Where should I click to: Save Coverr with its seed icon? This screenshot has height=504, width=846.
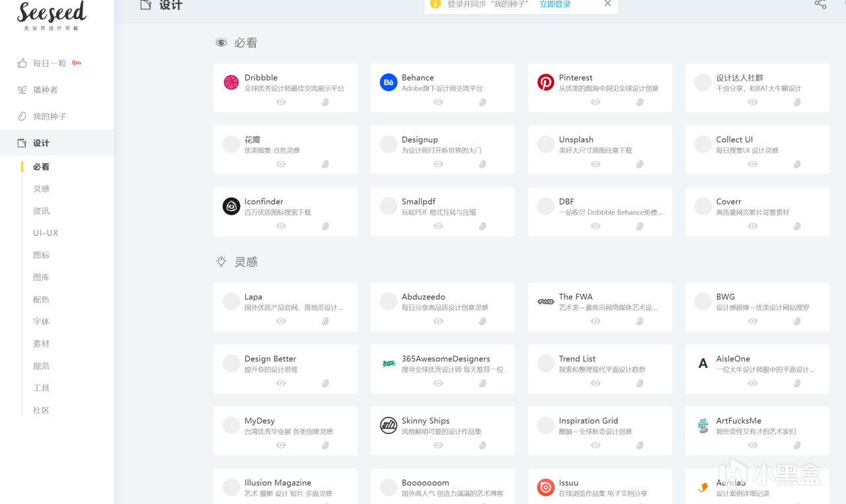(x=797, y=226)
